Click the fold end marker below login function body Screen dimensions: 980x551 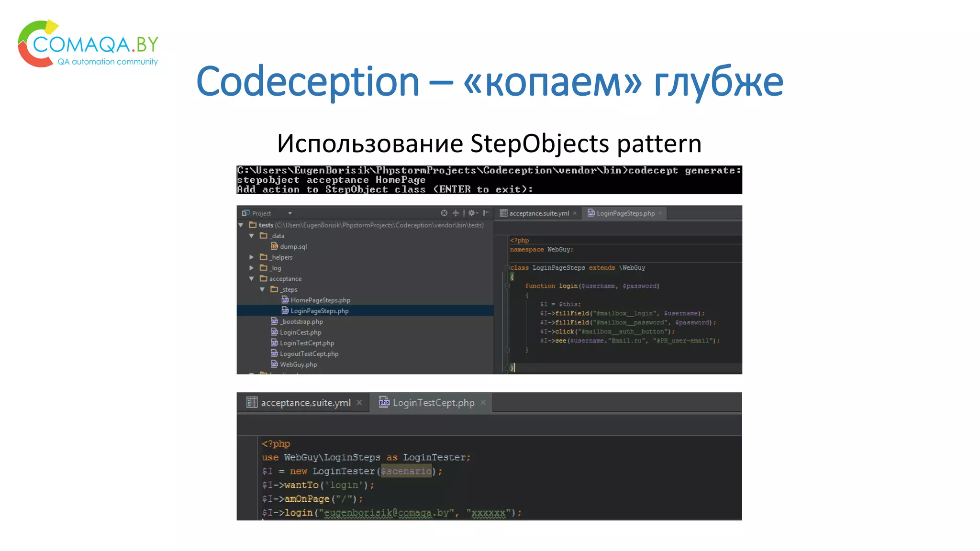coord(507,350)
